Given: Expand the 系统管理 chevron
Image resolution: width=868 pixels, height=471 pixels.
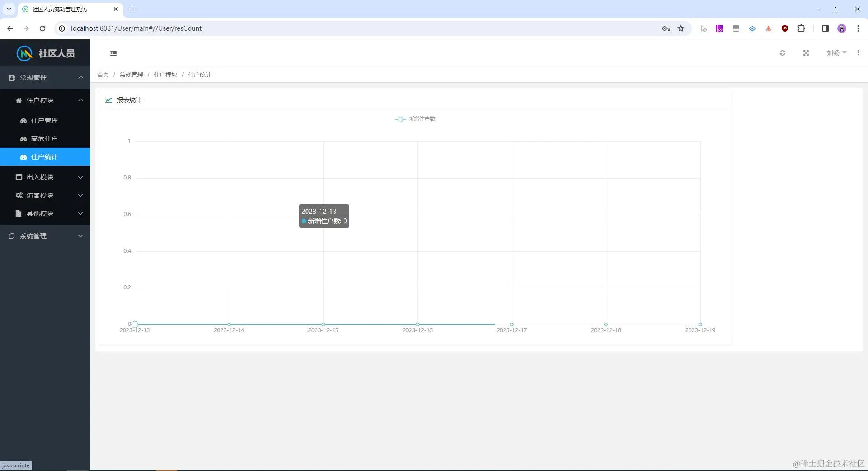Looking at the screenshot, I should 80,236.
